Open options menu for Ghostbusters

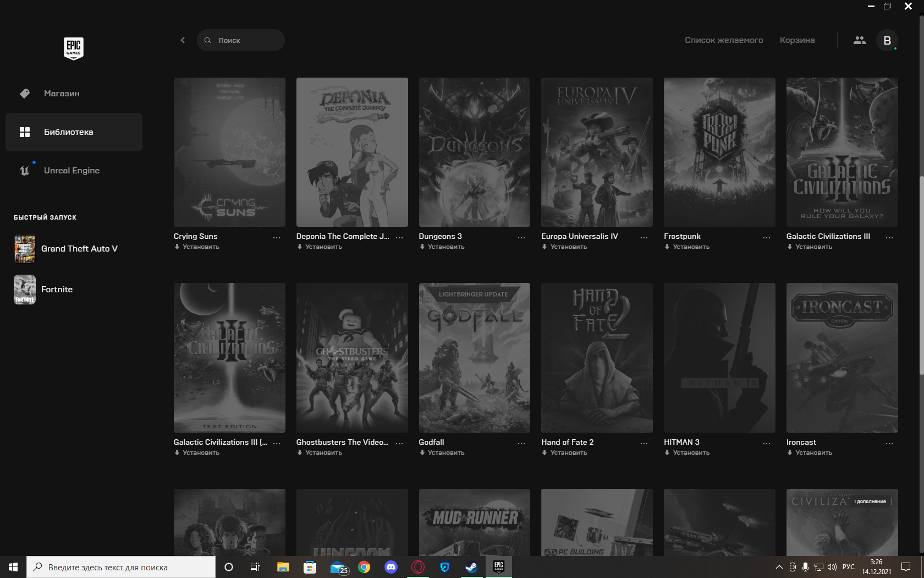(x=399, y=443)
